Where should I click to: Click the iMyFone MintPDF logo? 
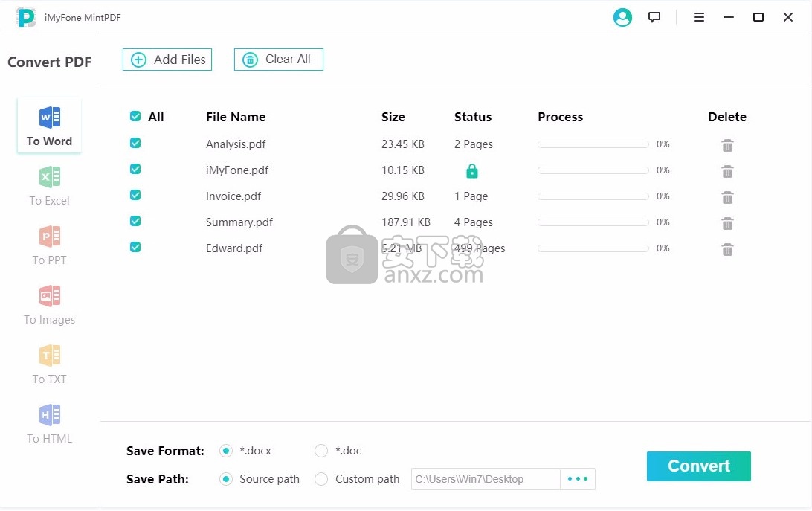25,17
